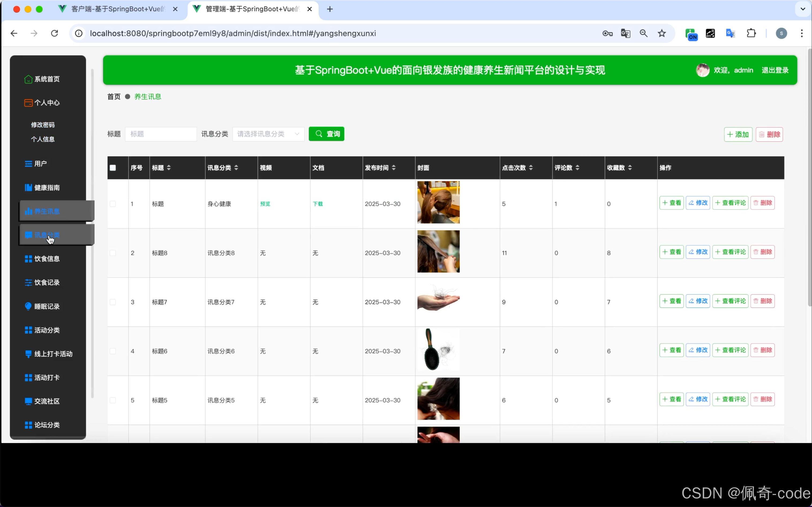Open the browser extensions puzzle icon
This screenshot has height=507, width=812.
(x=751, y=33)
